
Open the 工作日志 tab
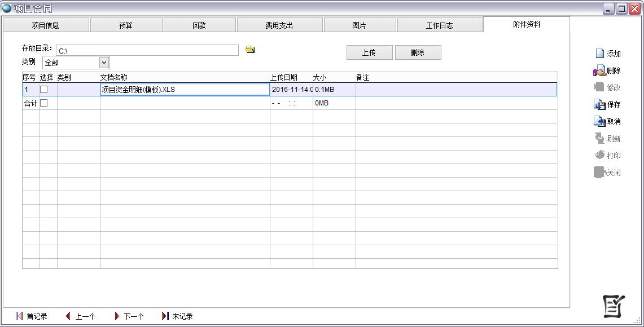440,24
